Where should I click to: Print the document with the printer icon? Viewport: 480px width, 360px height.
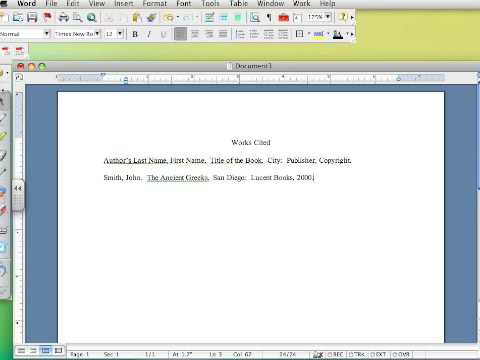[63, 17]
